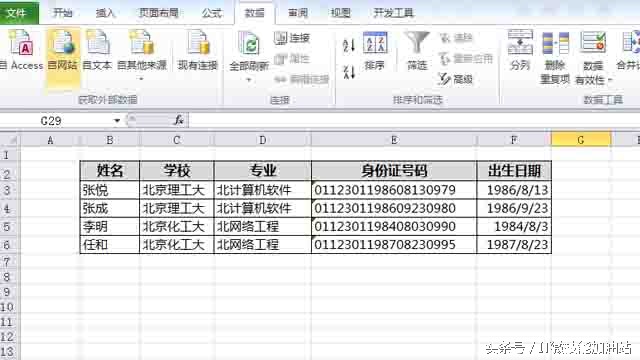Switch to the 插入 (Insert) tab
640x360 pixels.
coord(105,13)
